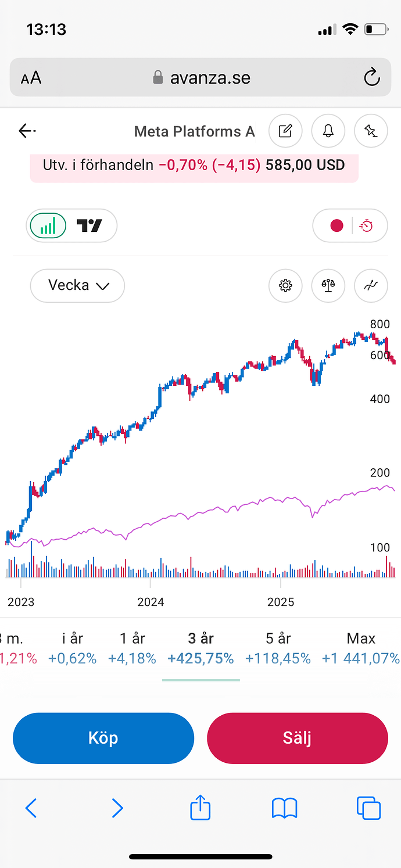
Task: Tap the 2024 marker on chart timeline
Action: pos(151,602)
